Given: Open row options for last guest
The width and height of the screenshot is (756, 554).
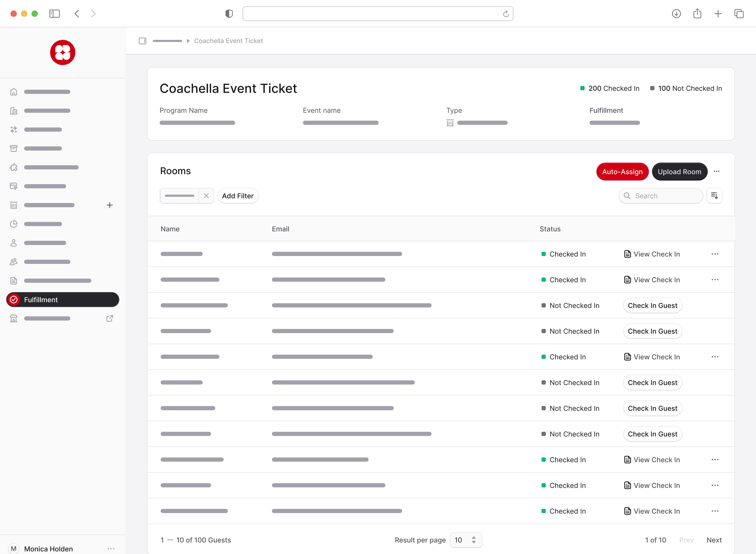Looking at the screenshot, I should [x=715, y=511].
